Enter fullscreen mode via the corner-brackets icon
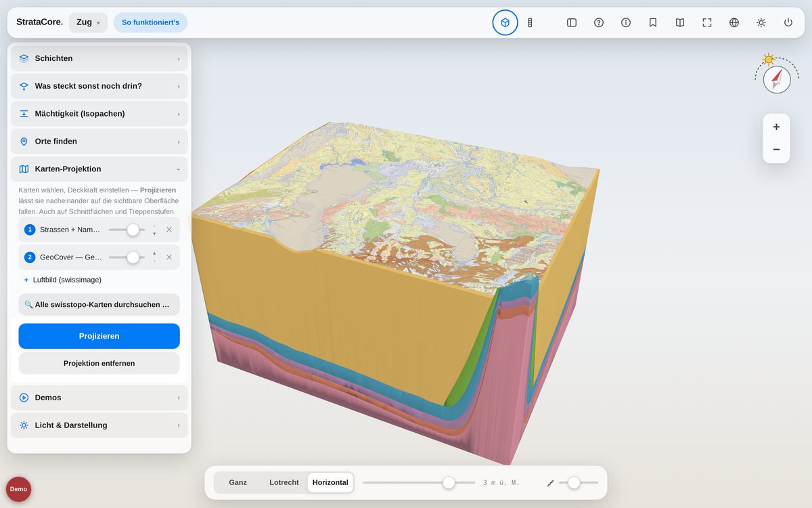Image resolution: width=812 pixels, height=508 pixels. coord(707,22)
